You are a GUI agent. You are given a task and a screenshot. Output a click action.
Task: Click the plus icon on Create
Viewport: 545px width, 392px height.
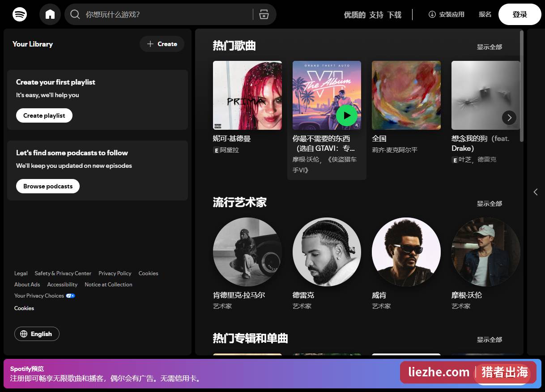point(150,44)
